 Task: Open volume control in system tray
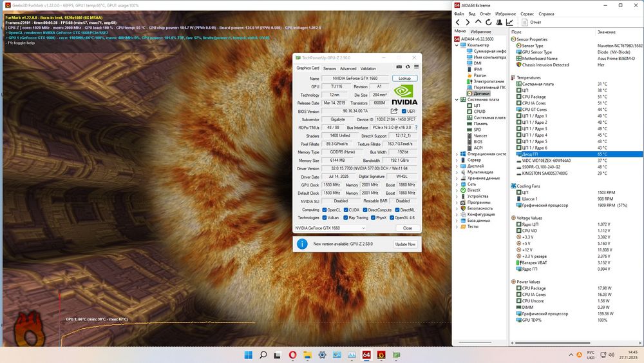click(612, 355)
